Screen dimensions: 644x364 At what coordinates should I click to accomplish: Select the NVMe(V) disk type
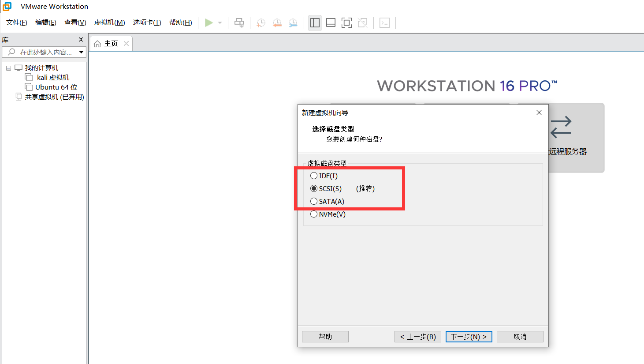(x=328, y=214)
